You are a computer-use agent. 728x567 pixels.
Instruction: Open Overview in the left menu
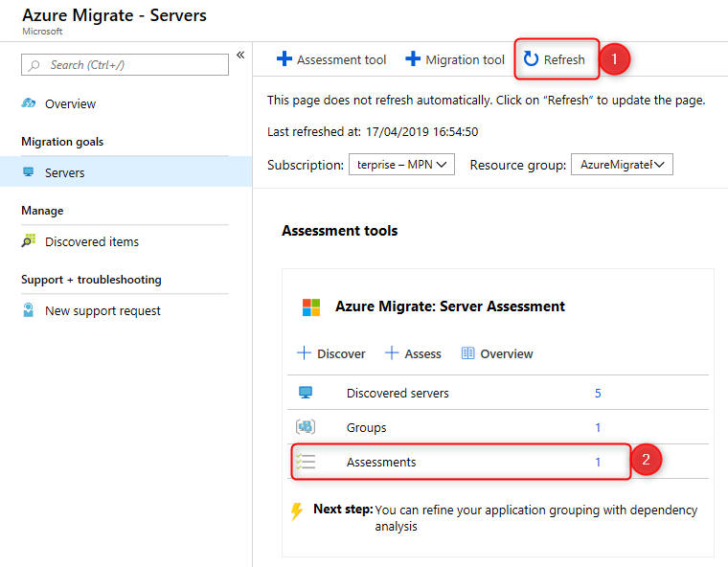pyautogui.click(x=70, y=103)
